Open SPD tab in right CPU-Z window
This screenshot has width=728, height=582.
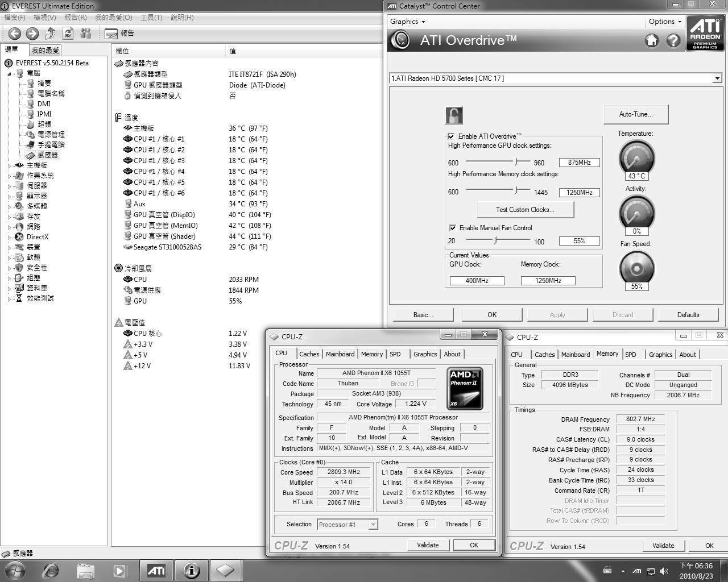[631, 355]
